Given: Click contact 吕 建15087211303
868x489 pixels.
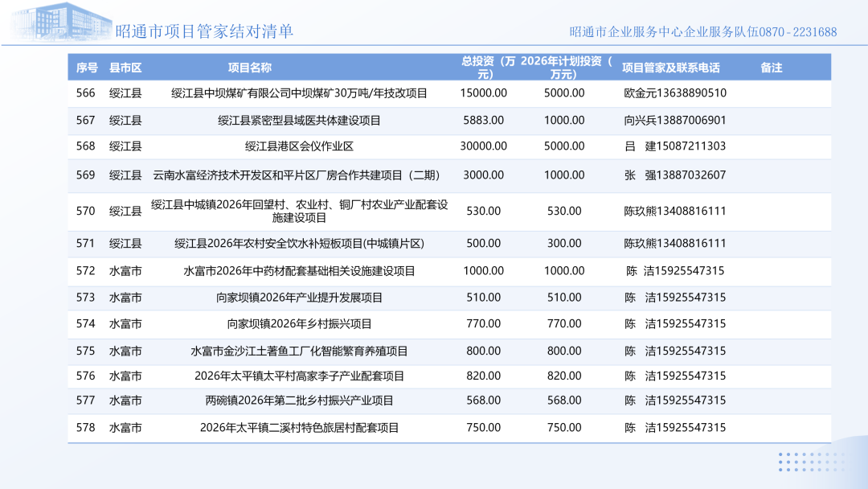Looking at the screenshot, I should pyautogui.click(x=675, y=146).
